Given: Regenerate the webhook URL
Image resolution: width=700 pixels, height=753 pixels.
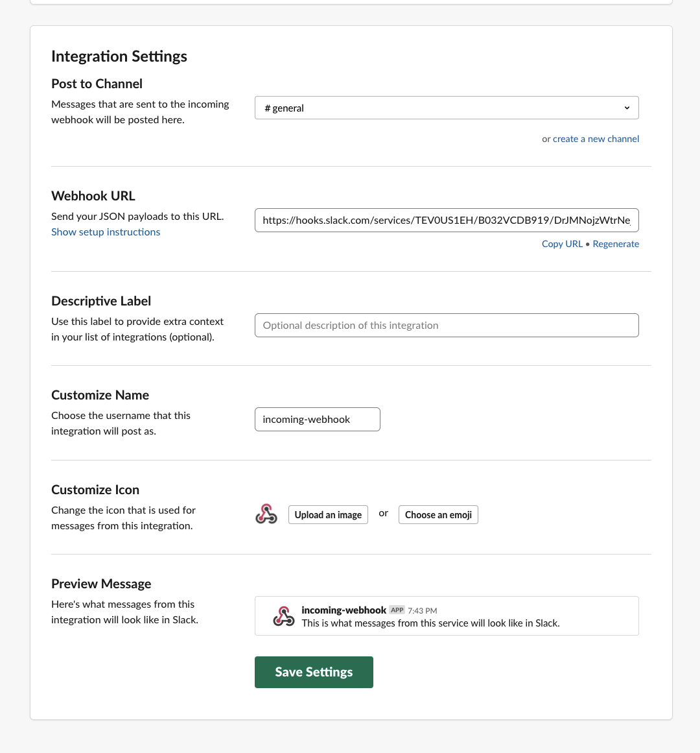Looking at the screenshot, I should pos(616,244).
